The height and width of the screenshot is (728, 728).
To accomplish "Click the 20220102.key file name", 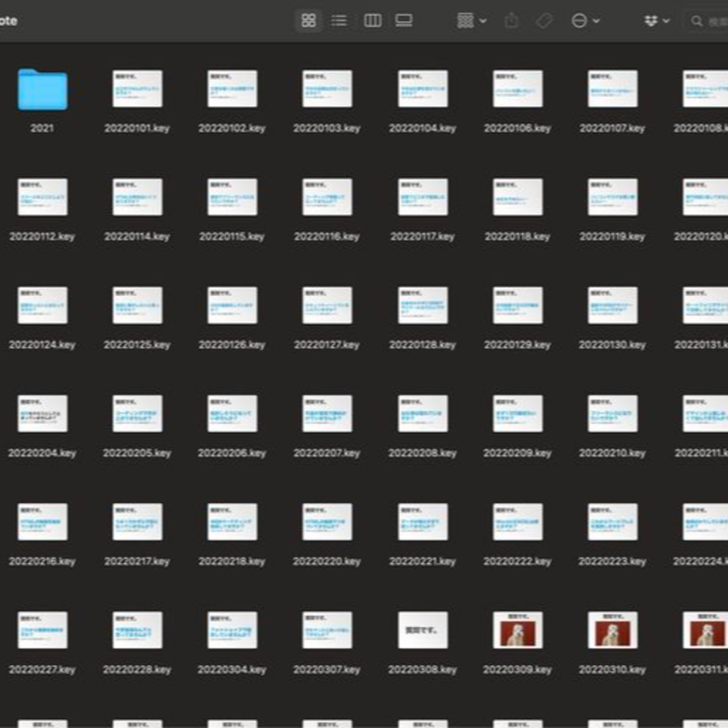I will tap(232, 129).
